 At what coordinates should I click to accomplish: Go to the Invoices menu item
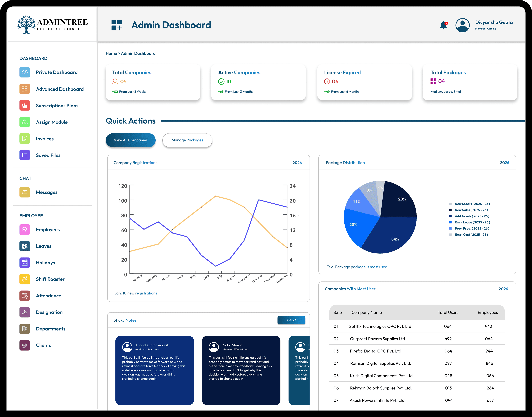[37, 139]
